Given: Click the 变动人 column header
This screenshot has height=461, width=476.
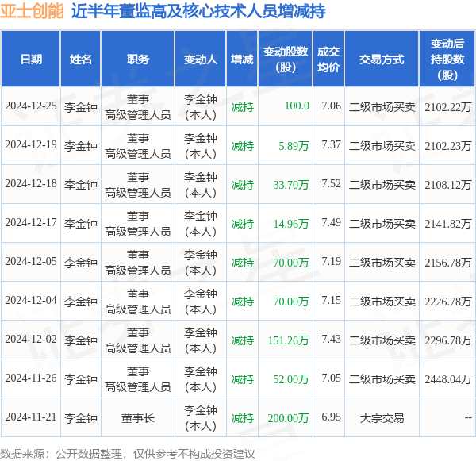Looking at the screenshot, I should (x=201, y=60).
